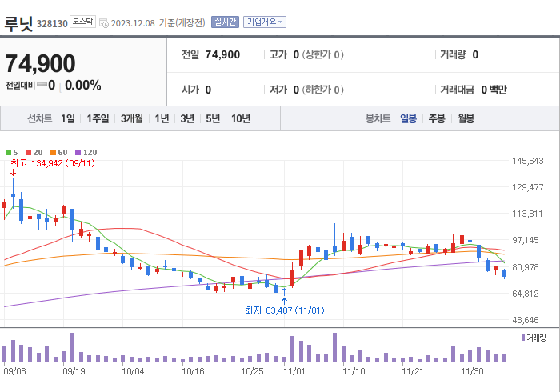Click the 실시간 real-time button
This screenshot has height=392, width=560.
pos(225,22)
